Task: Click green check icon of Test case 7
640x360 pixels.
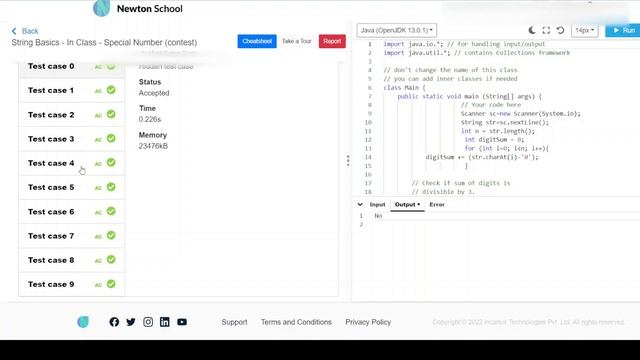Action: coord(111,236)
